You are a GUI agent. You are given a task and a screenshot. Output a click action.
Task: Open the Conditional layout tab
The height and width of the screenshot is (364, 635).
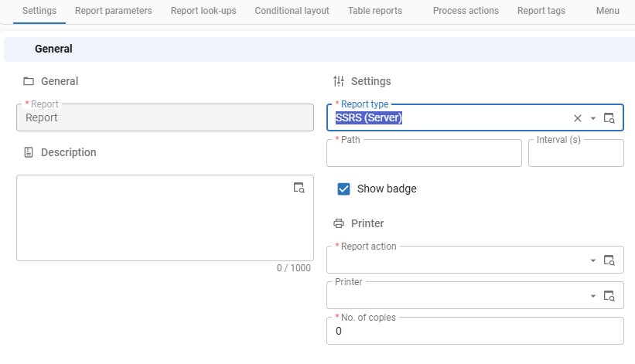(292, 11)
